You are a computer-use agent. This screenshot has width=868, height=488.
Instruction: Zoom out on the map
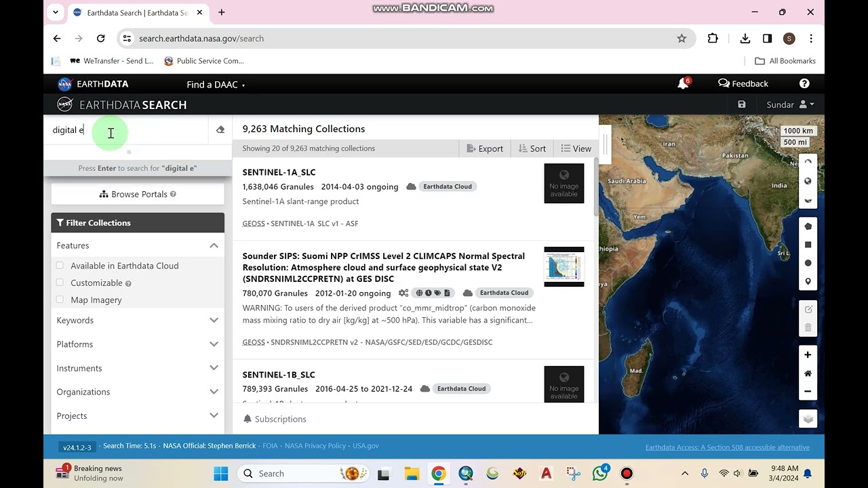point(808,391)
